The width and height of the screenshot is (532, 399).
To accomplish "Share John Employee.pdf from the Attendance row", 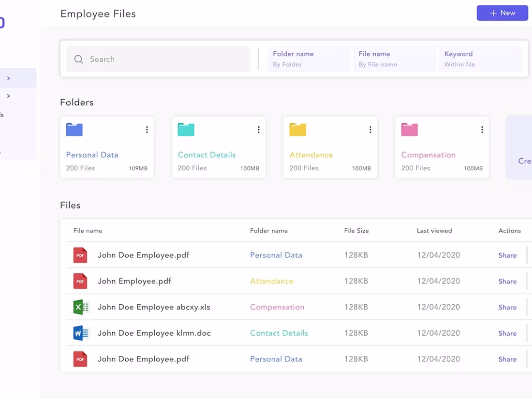I will 507,281.
